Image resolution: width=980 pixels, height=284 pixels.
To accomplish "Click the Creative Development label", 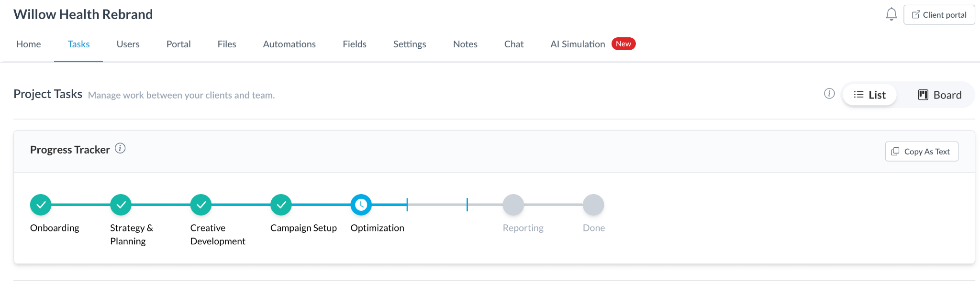I will coord(218,234).
